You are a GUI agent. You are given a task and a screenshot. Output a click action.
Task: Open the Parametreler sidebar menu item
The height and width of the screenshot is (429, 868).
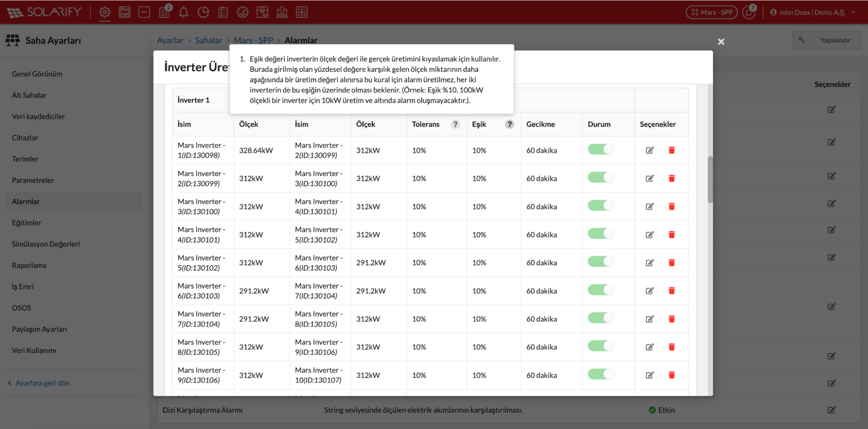(33, 180)
